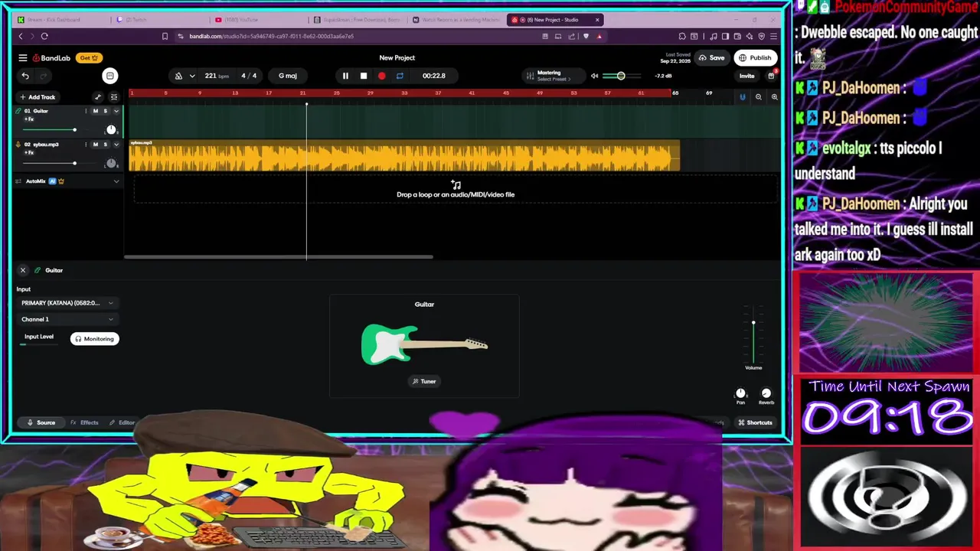The height and width of the screenshot is (551, 980).
Task: Undo the last action
Action: pyautogui.click(x=25, y=76)
